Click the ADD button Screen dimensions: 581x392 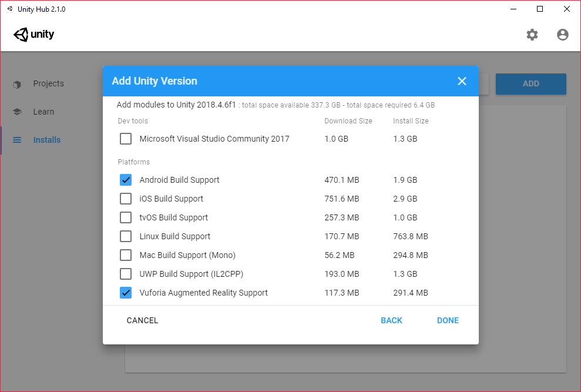[x=530, y=84]
